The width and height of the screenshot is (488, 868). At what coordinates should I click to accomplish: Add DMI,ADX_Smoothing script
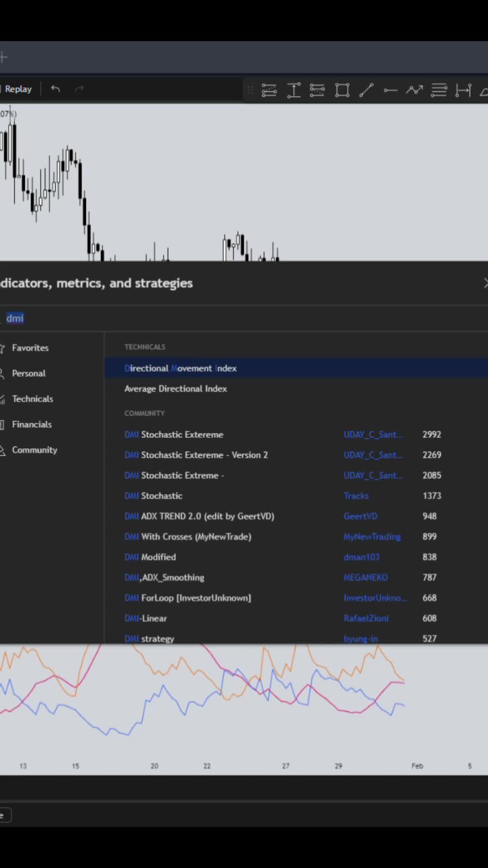(296, 577)
